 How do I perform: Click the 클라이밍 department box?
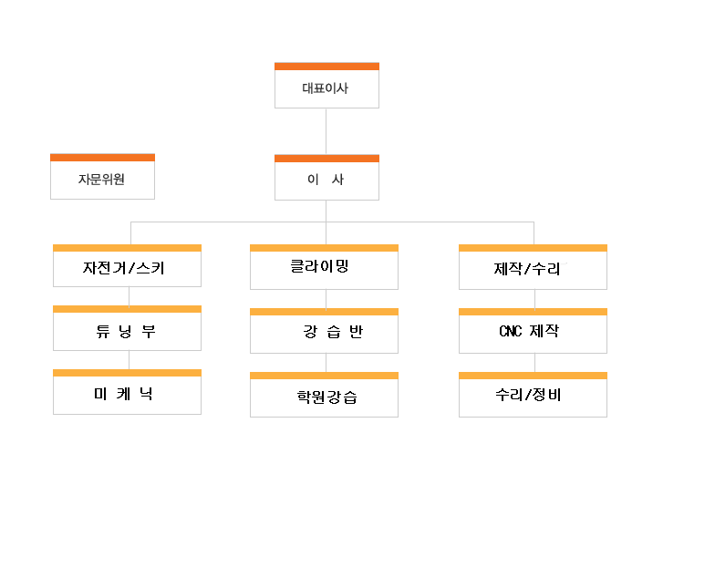click(325, 267)
